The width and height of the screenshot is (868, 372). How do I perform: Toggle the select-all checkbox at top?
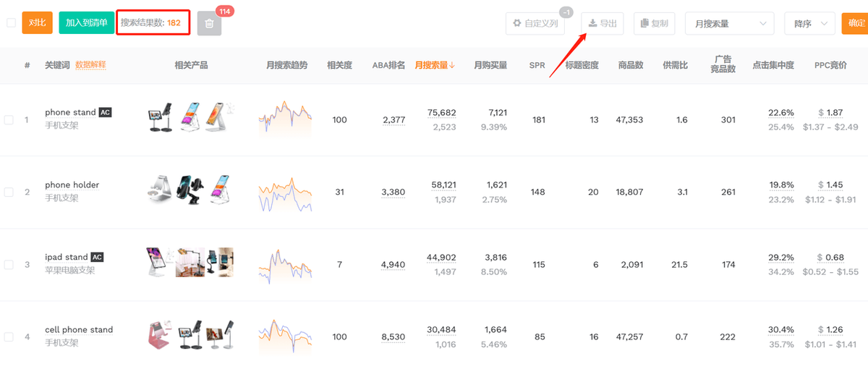[11, 23]
